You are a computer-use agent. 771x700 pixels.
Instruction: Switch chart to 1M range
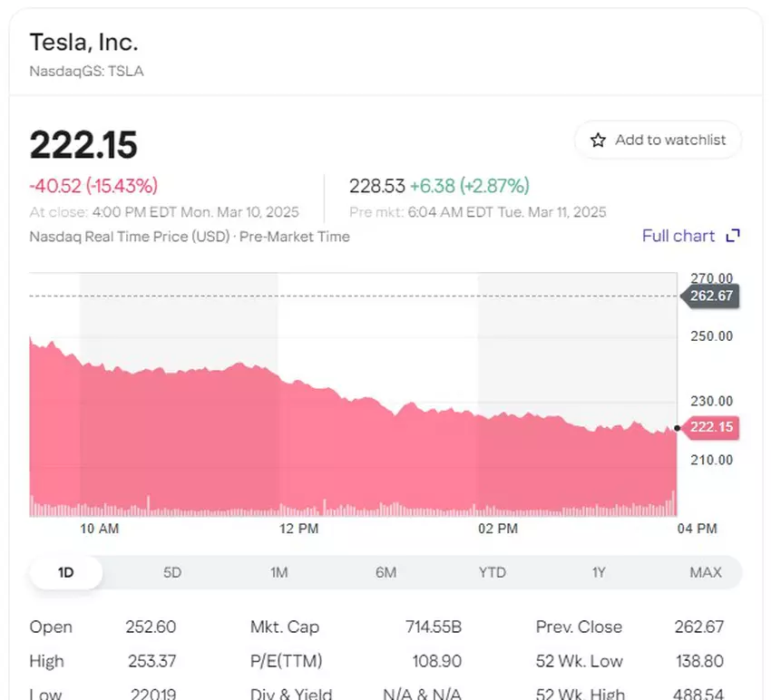pyautogui.click(x=278, y=572)
